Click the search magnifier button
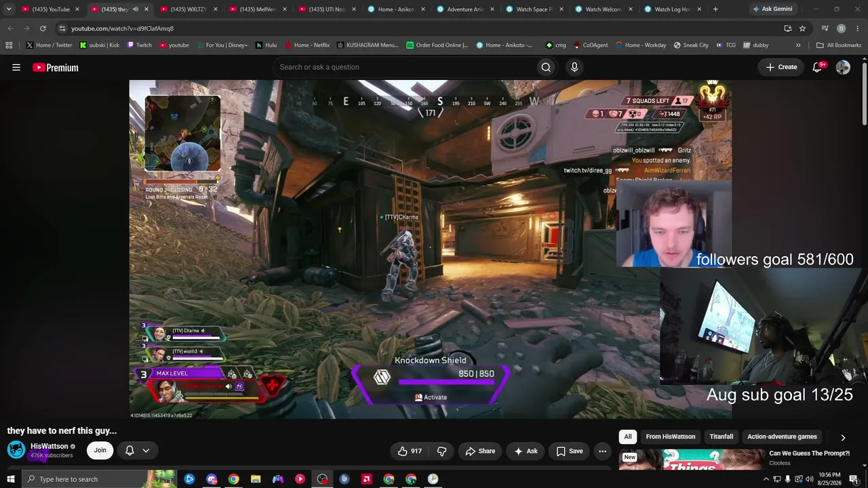868x488 pixels. point(546,67)
